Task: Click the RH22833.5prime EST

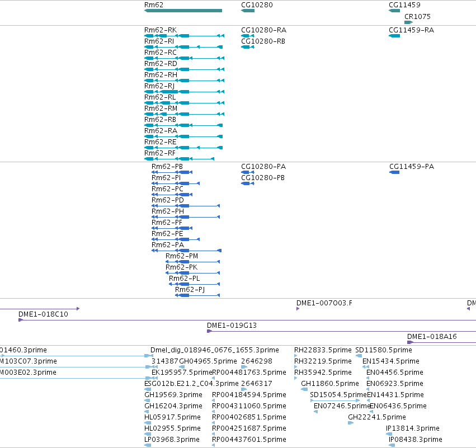Action: point(323,350)
